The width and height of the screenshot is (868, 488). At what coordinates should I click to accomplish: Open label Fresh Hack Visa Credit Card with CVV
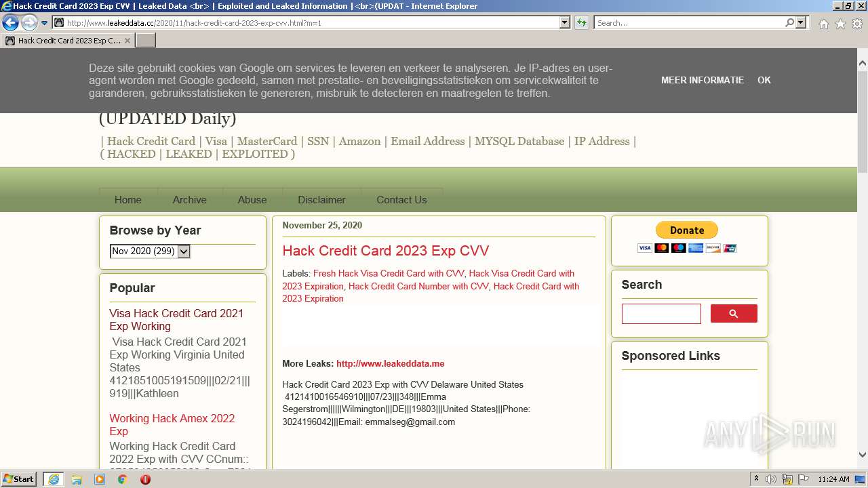(x=389, y=273)
